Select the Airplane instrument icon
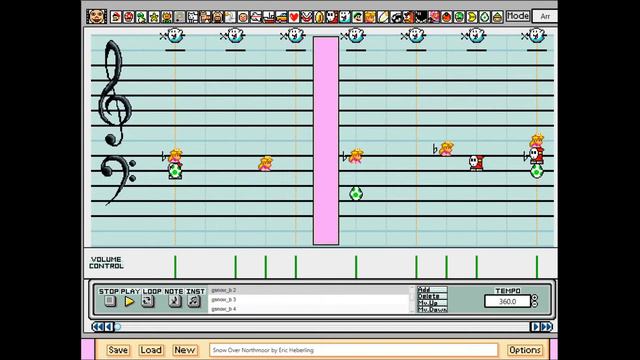This screenshot has height=360, width=640. [256, 17]
